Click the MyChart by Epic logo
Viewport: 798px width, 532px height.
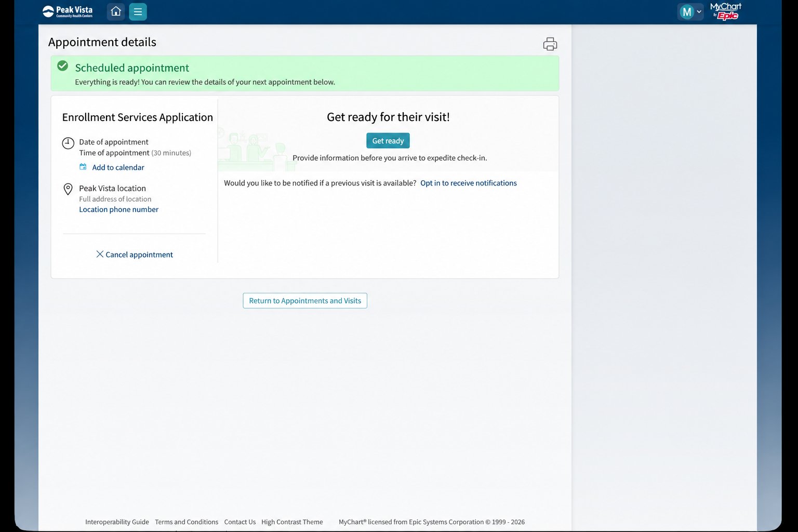coord(726,11)
